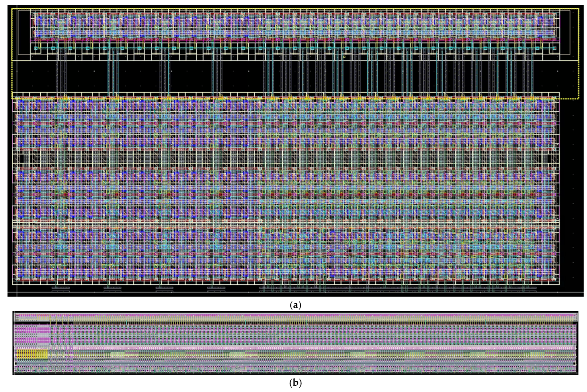Click the leftmost bottom pin stub under layout (a)
This screenshot has width=587, height=392.
click(60, 288)
